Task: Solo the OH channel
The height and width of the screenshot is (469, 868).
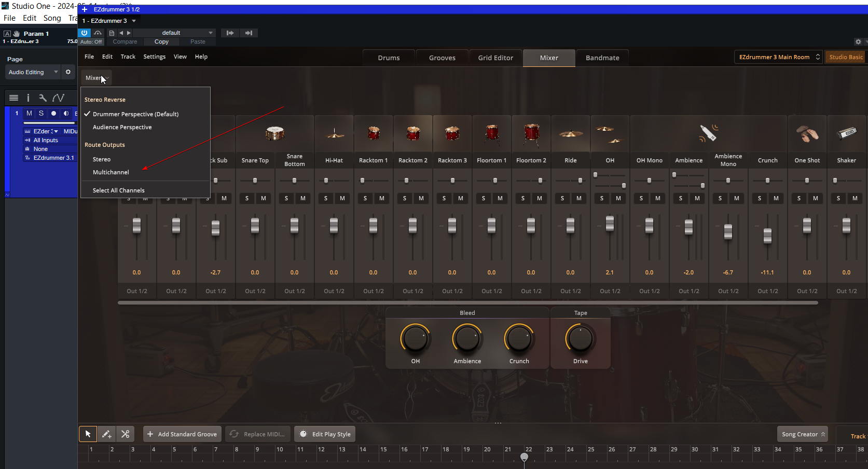Action: (602, 198)
